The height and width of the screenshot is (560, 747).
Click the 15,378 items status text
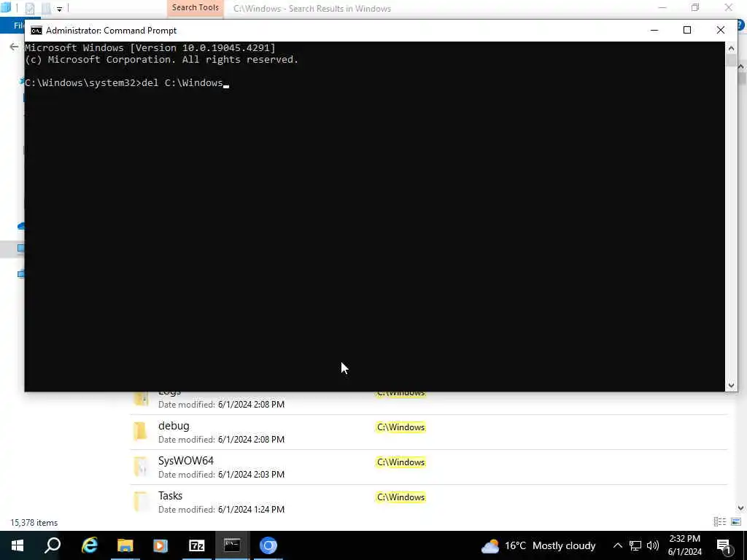click(34, 522)
